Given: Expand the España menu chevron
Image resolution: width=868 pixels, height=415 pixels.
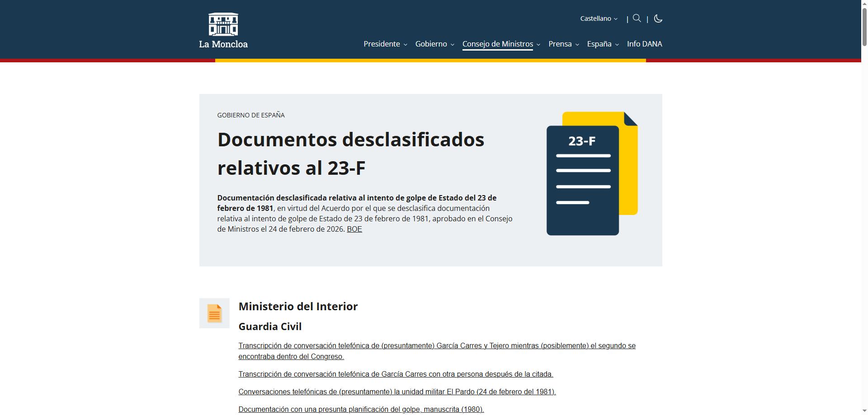Looking at the screenshot, I should tap(617, 45).
